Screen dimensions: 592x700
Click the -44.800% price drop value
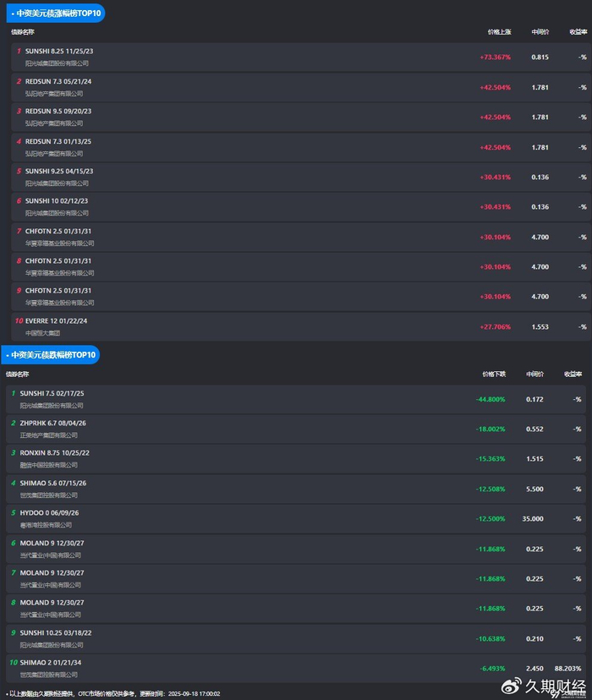pos(491,399)
